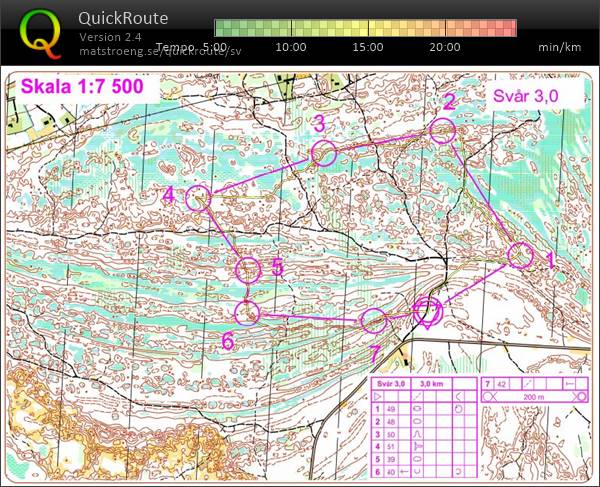
Task: Click the description row with code 50
Action: (424, 434)
